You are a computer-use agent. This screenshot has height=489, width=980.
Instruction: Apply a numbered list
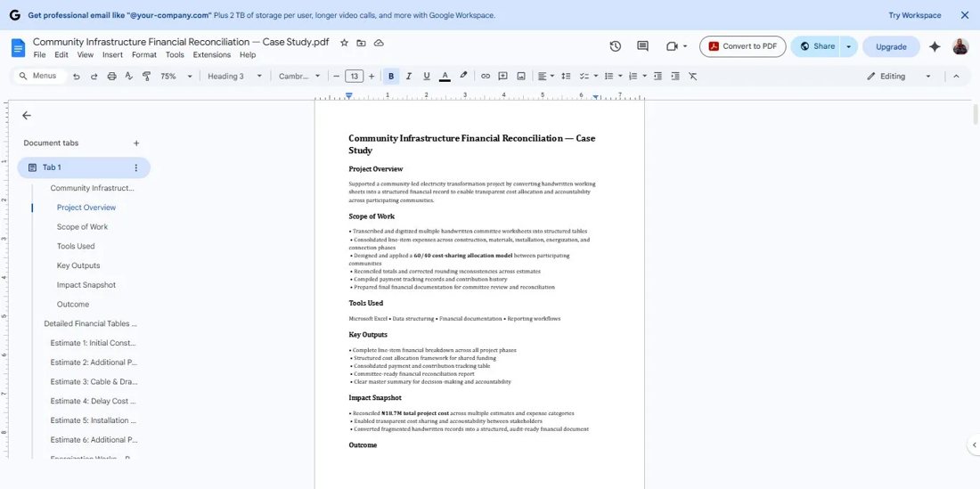pyautogui.click(x=633, y=77)
